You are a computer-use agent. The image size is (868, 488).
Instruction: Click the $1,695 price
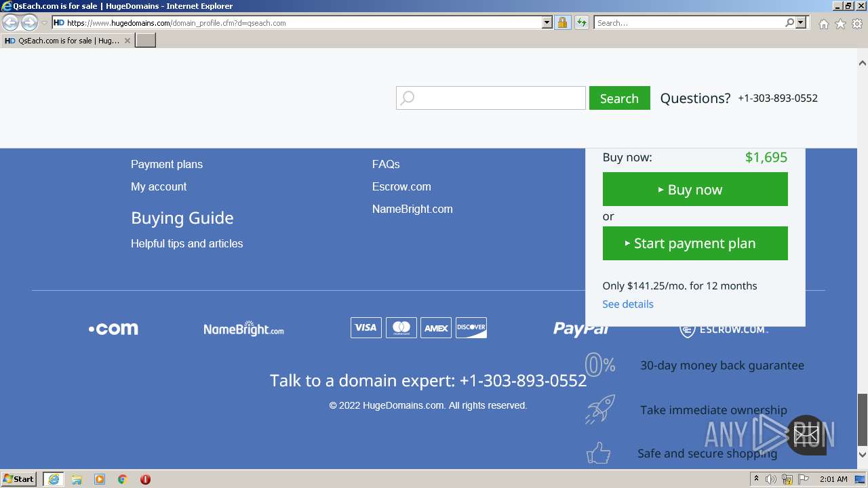pyautogui.click(x=766, y=157)
